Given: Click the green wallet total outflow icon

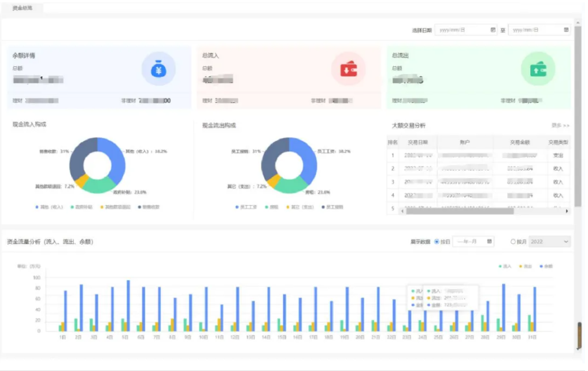Looking at the screenshot, I should pos(538,69).
